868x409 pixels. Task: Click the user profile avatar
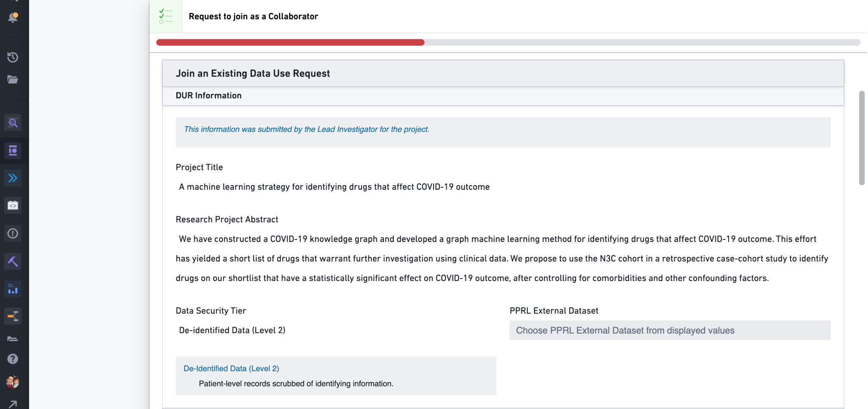click(13, 382)
